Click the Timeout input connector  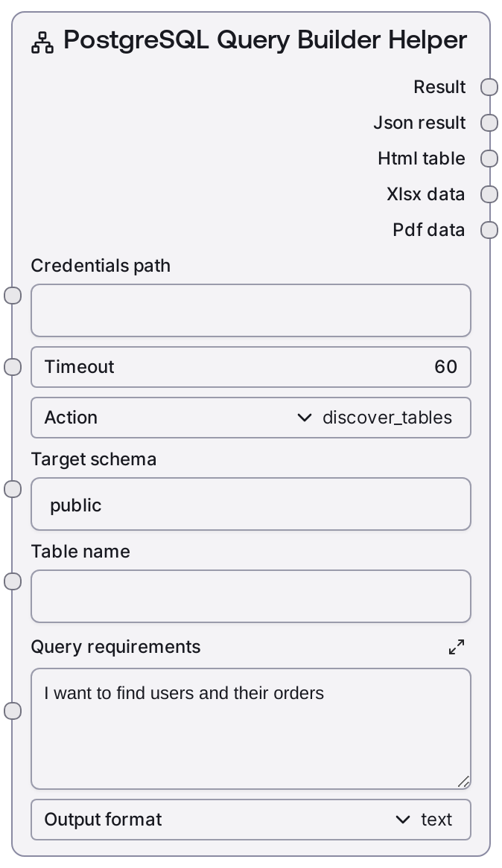coord(13,367)
